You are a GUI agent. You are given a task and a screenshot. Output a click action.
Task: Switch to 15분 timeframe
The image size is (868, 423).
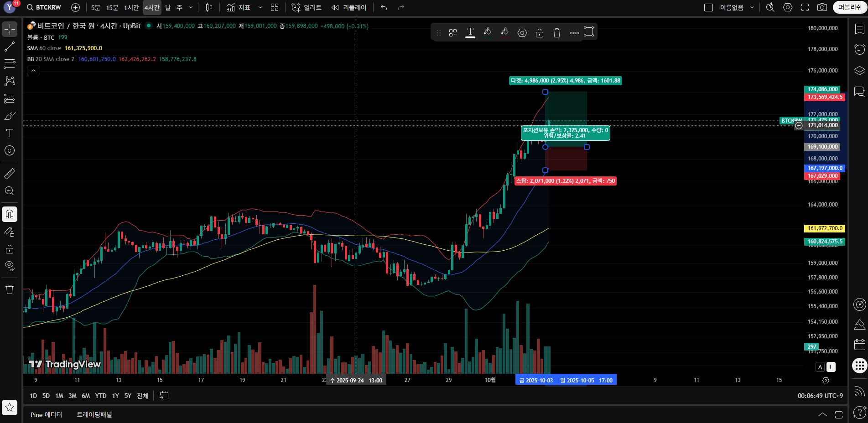tap(112, 7)
